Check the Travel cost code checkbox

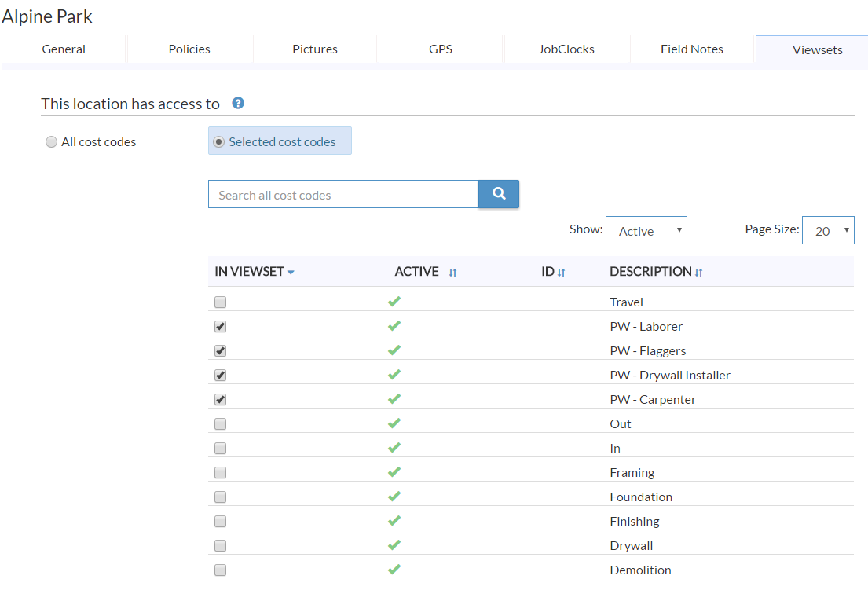click(x=221, y=302)
